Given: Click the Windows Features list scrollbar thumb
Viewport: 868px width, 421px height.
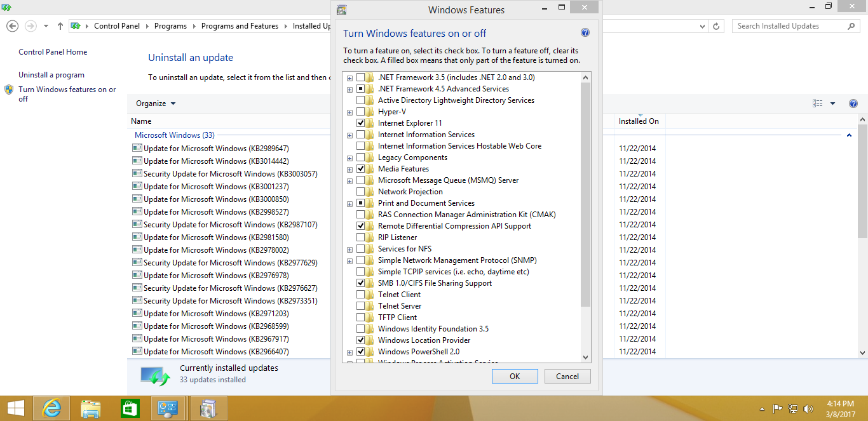Looking at the screenshot, I should tap(586, 195).
